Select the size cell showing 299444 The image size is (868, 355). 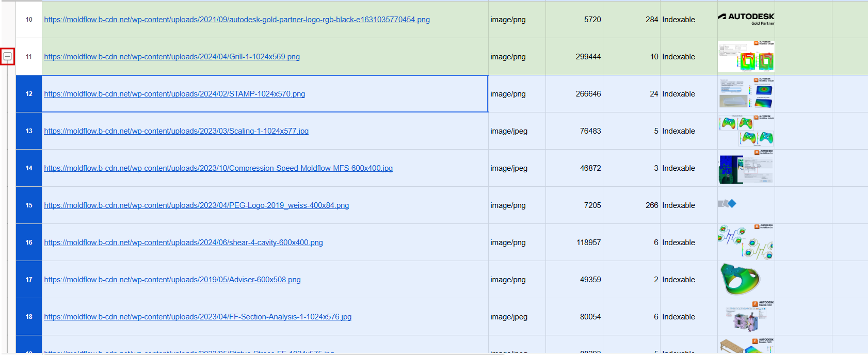pyautogui.click(x=574, y=57)
